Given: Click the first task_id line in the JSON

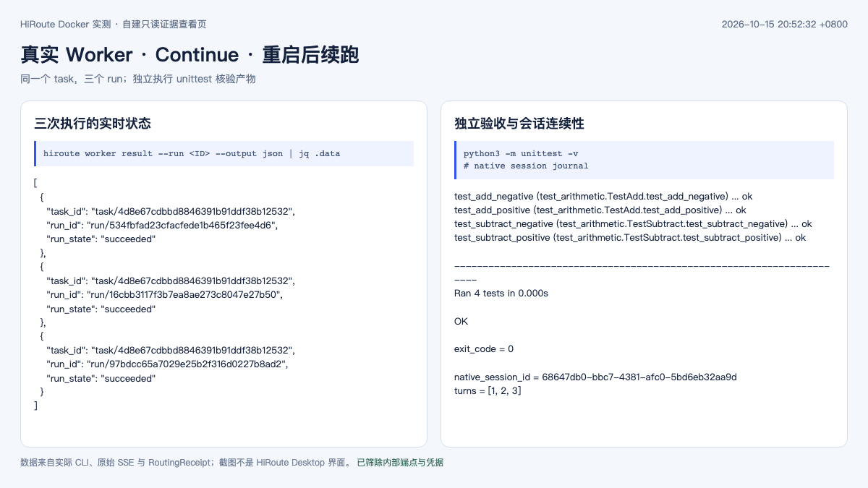Looking at the screenshot, I should (x=171, y=211).
